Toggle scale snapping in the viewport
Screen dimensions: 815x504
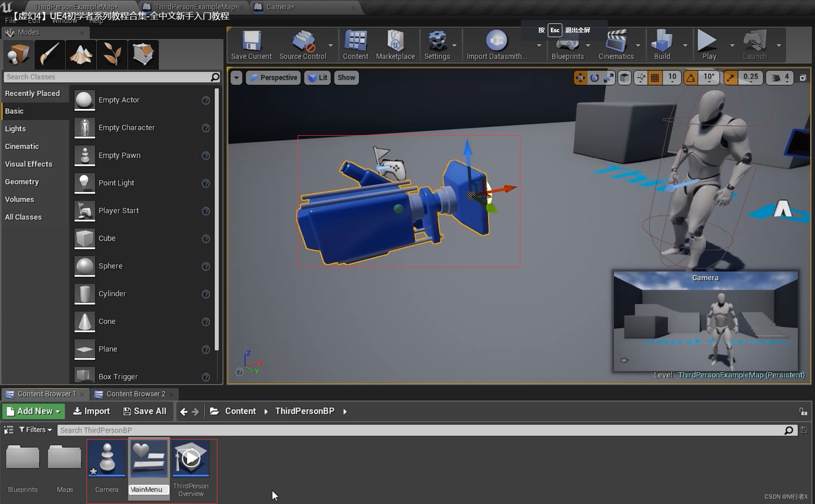coord(730,78)
